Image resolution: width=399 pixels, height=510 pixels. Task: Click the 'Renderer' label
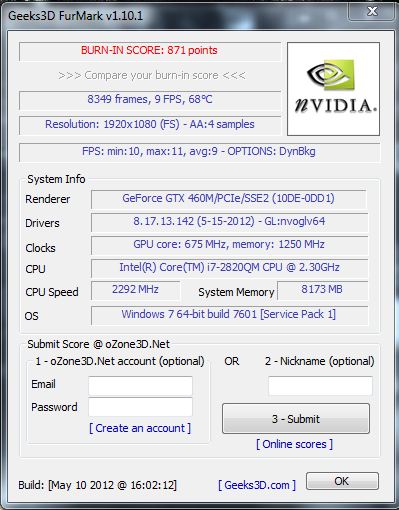pos(48,199)
